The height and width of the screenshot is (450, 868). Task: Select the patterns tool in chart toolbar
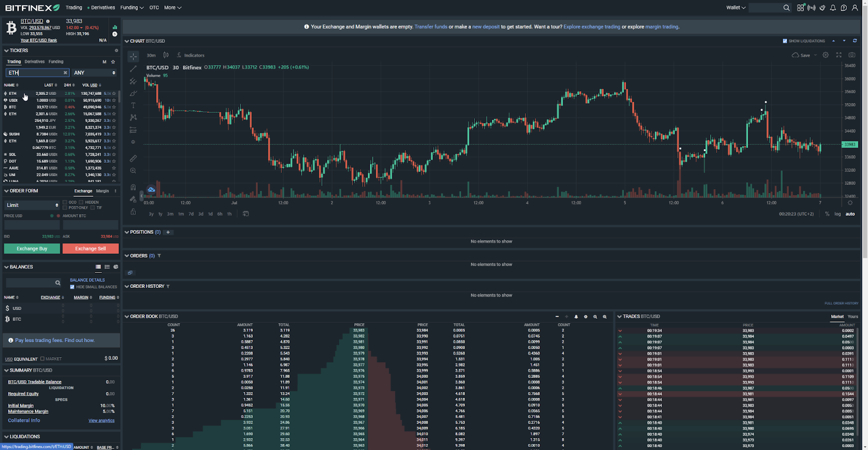coord(133,118)
